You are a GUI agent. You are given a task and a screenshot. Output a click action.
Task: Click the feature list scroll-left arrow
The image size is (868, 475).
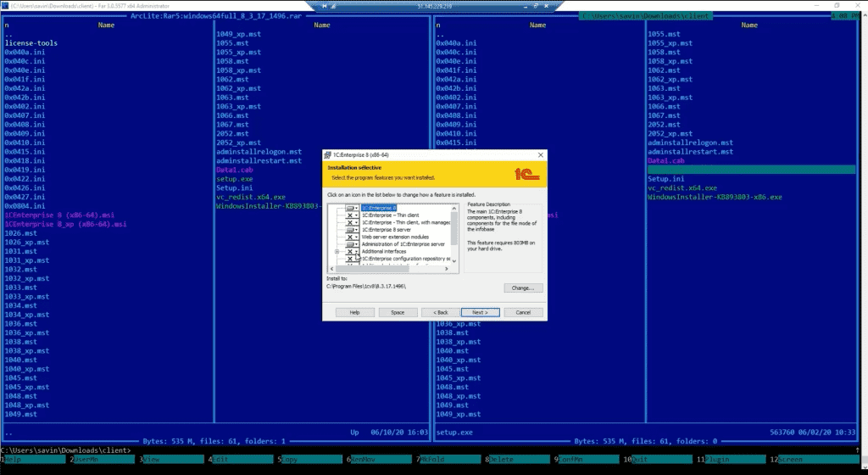(x=331, y=269)
